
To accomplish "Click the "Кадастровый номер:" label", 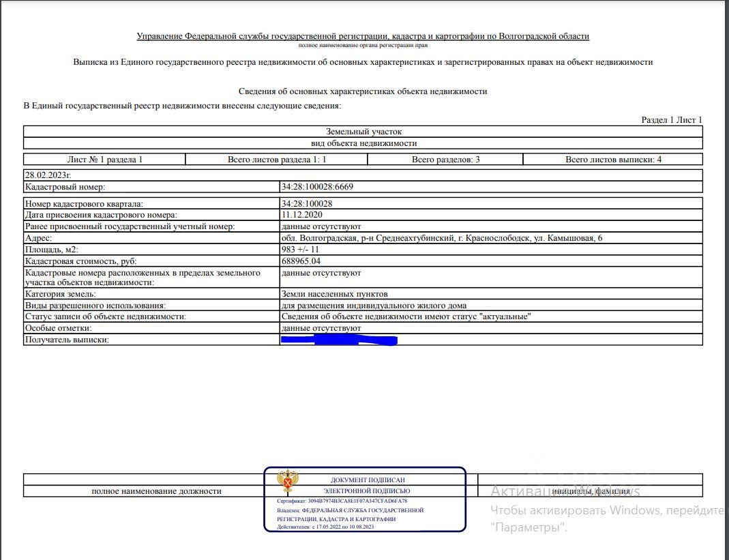I will coord(65,187).
